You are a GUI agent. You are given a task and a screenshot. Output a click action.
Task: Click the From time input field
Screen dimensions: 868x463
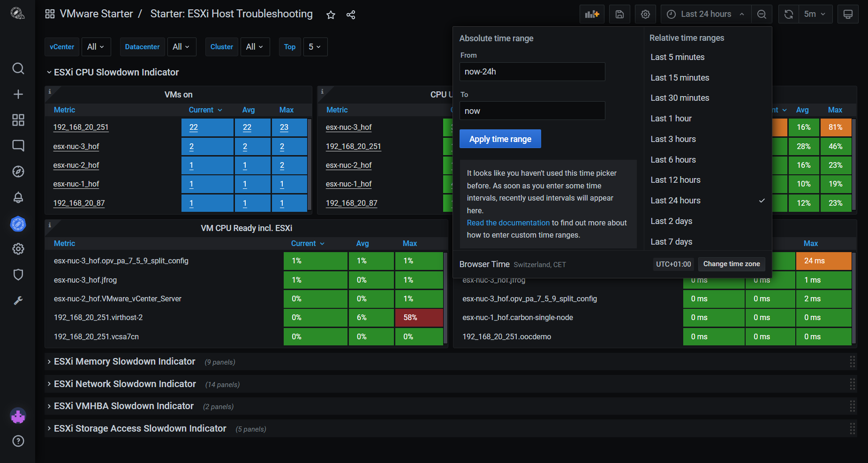point(532,72)
